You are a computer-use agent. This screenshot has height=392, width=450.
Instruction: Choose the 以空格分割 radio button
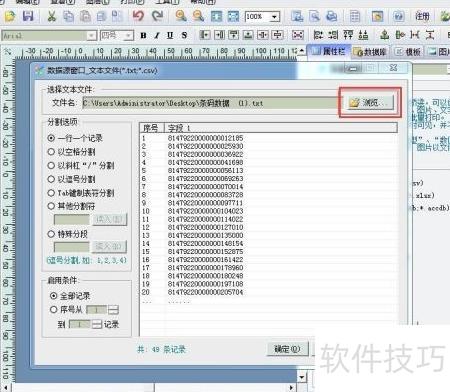pos(71,152)
